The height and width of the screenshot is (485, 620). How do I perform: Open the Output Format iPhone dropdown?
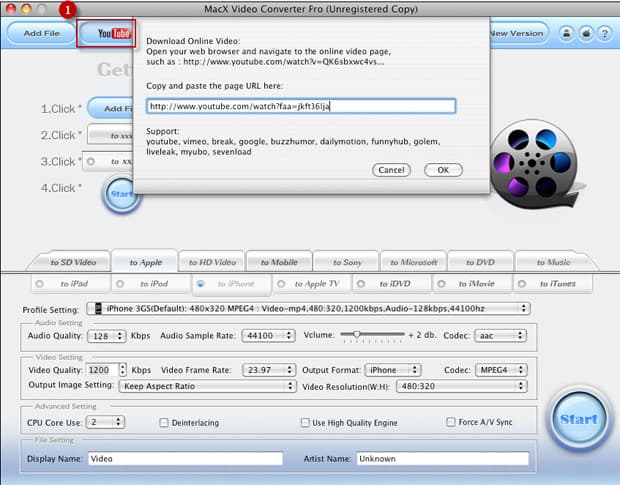393,370
